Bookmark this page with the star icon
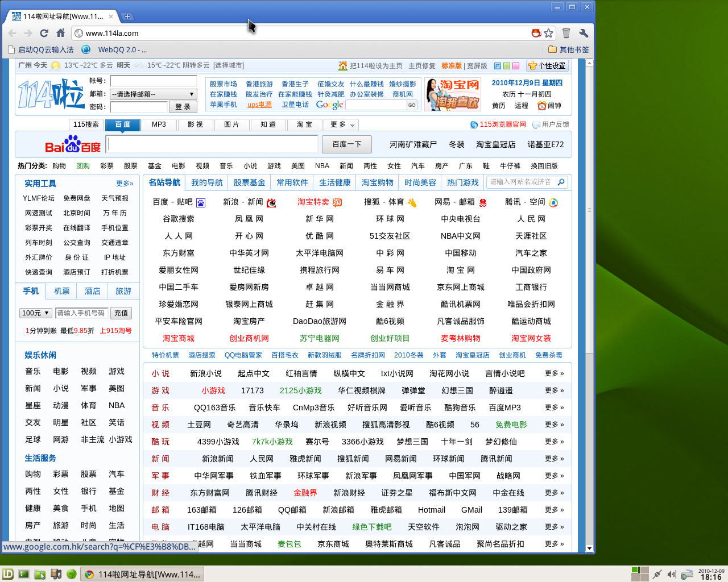 click(548, 33)
